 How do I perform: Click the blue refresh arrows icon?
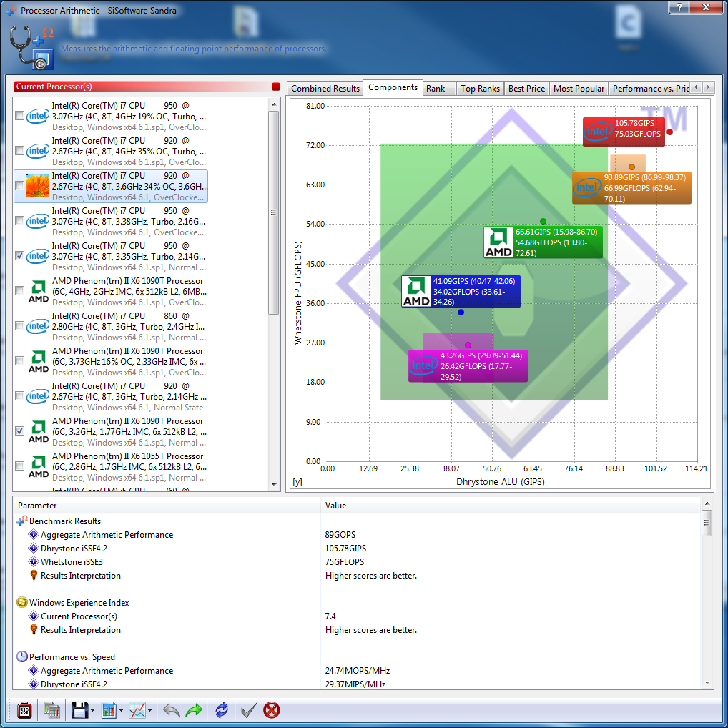tap(222, 710)
